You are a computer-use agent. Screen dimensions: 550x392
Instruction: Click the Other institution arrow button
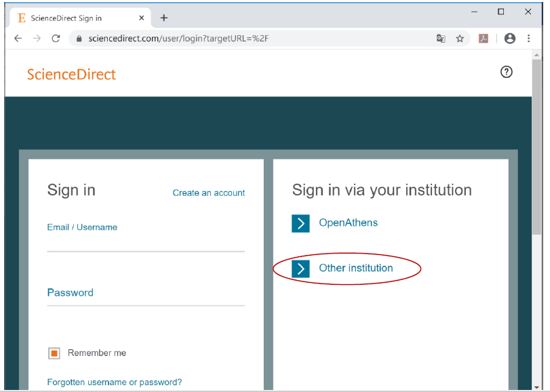[x=300, y=269]
